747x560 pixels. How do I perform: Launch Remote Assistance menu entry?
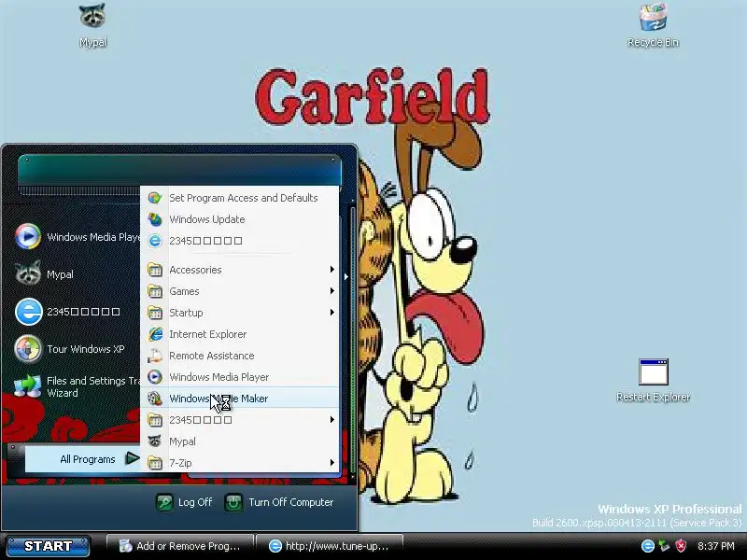pos(240,356)
